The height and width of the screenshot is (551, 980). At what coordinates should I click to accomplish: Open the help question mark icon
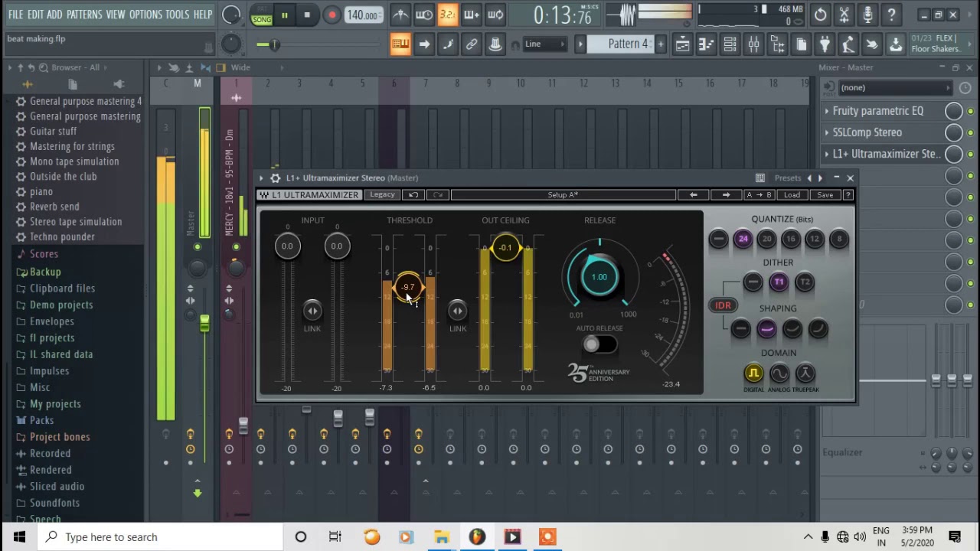point(891,15)
